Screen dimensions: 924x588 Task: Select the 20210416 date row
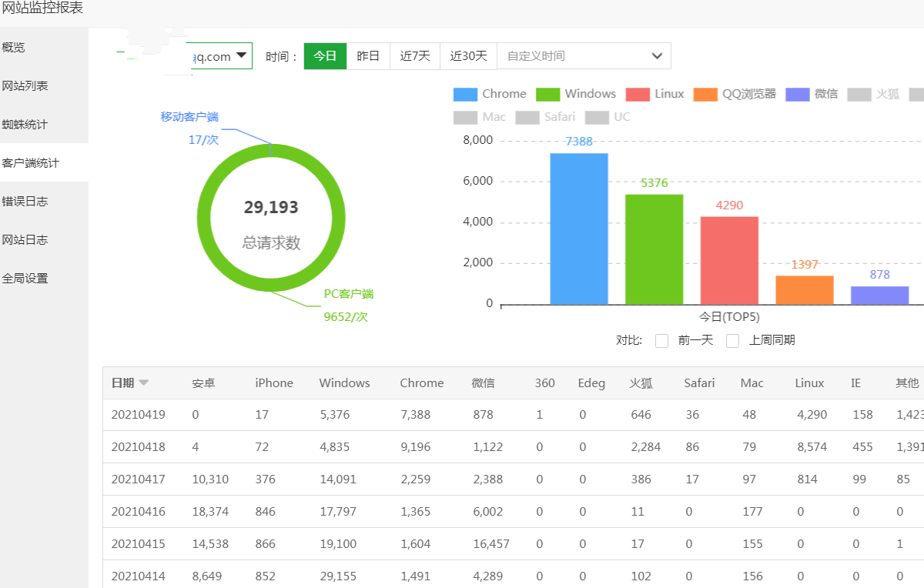(x=513, y=512)
